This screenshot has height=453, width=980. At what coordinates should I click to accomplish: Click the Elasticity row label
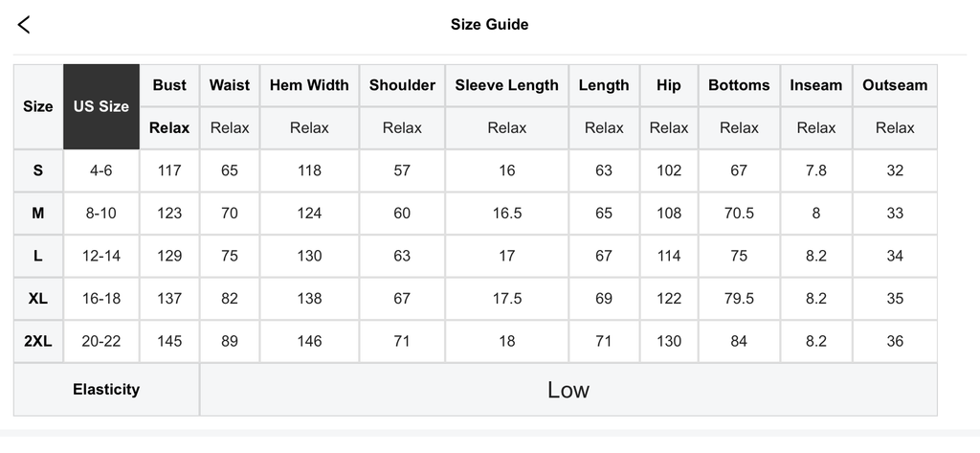coord(106,390)
